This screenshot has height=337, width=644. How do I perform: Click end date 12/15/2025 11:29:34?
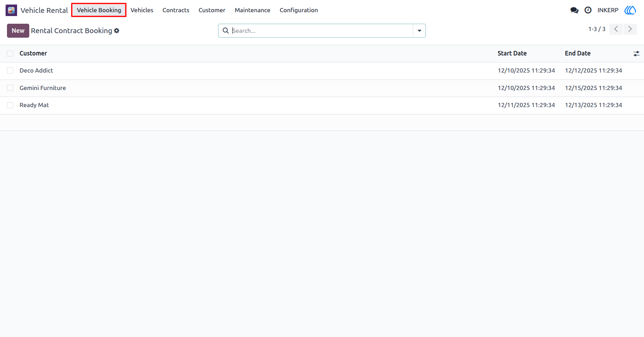point(593,88)
